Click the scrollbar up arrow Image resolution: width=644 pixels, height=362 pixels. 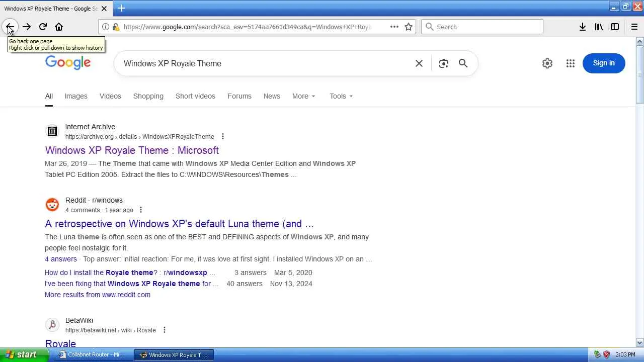coord(639,41)
